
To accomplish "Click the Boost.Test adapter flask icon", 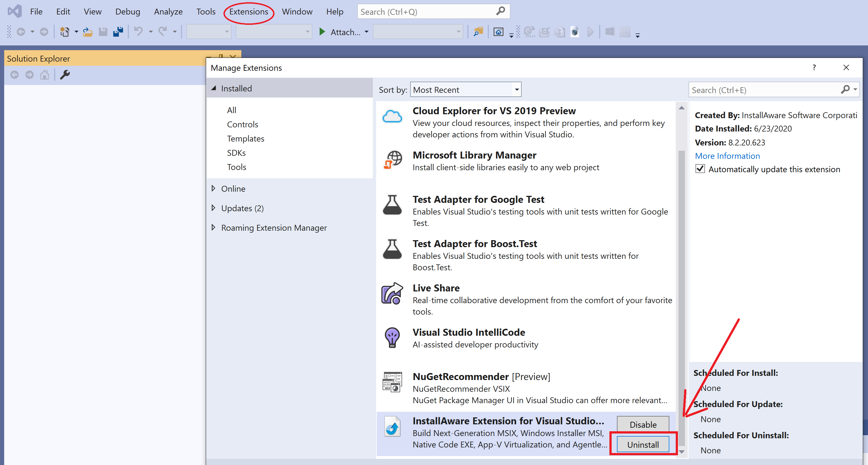I will click(x=392, y=249).
